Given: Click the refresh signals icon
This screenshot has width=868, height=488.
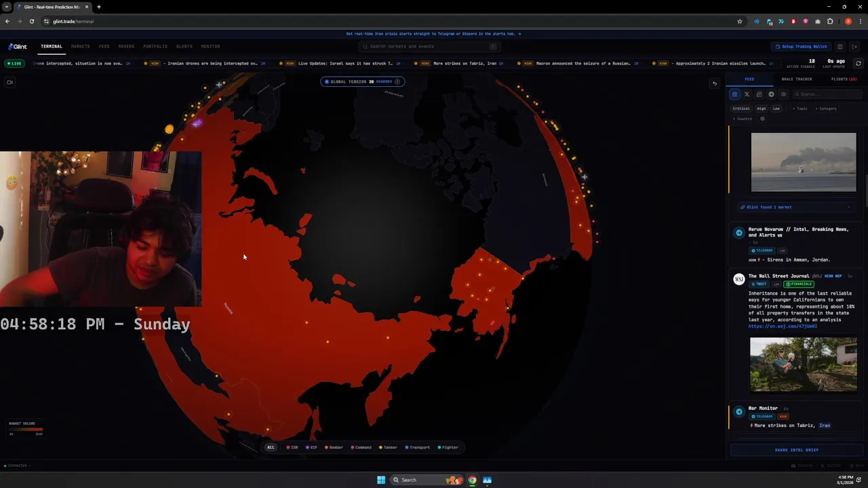Looking at the screenshot, I should (858, 63).
